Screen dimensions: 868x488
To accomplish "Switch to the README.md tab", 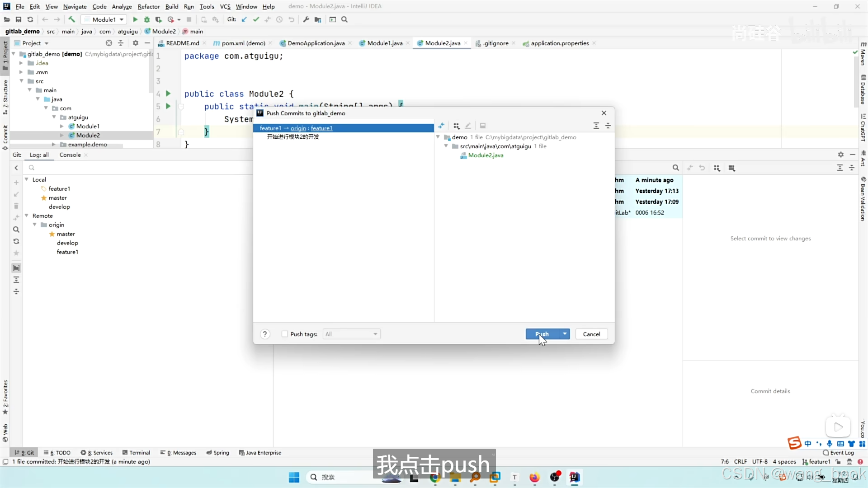I will (x=182, y=43).
